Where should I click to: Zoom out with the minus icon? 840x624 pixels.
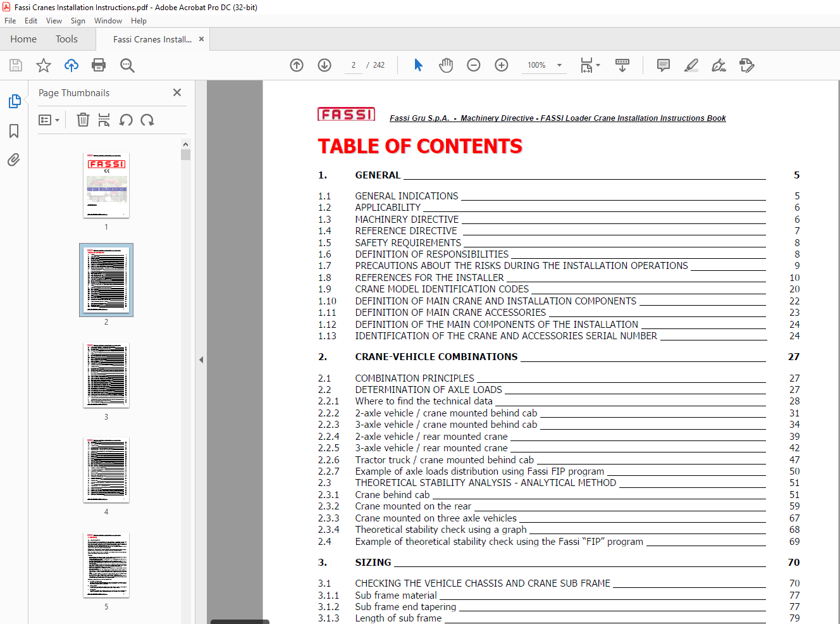click(474, 65)
